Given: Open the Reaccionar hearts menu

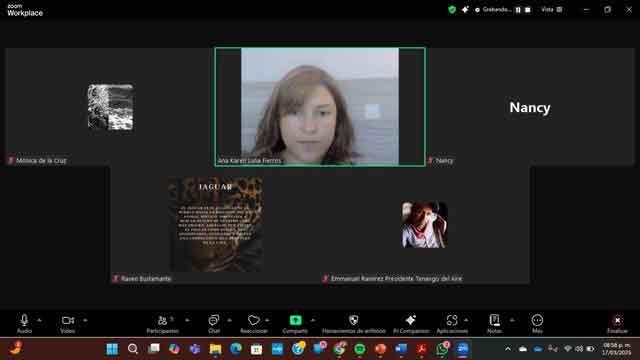Looking at the screenshot, I should pos(253,324).
